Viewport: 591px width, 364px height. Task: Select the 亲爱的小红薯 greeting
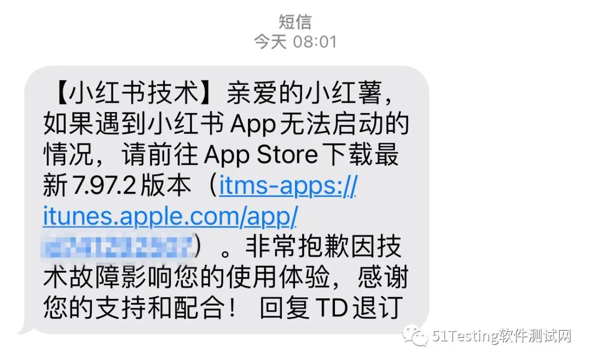point(304,93)
